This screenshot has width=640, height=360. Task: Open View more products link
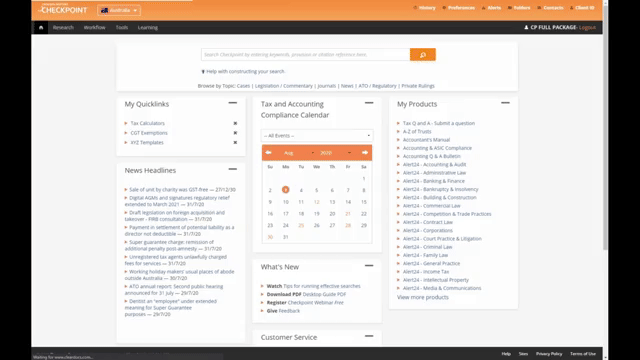click(x=423, y=297)
